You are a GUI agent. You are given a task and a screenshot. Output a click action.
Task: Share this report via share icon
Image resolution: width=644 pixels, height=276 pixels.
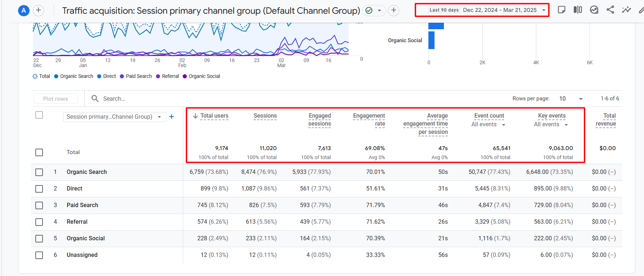(610, 10)
